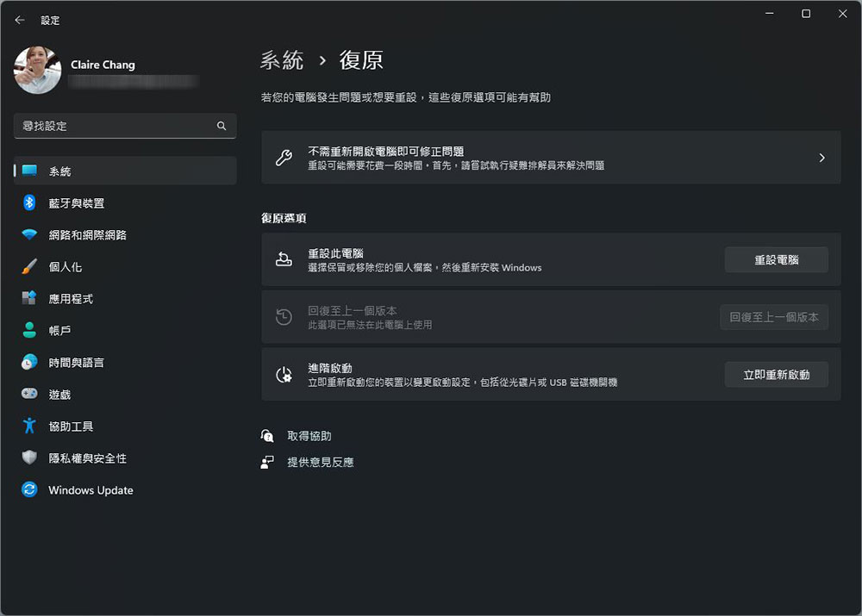Viewport: 862px width, 616px height.
Task: Select 系統 in the sidebar
Action: tap(59, 171)
